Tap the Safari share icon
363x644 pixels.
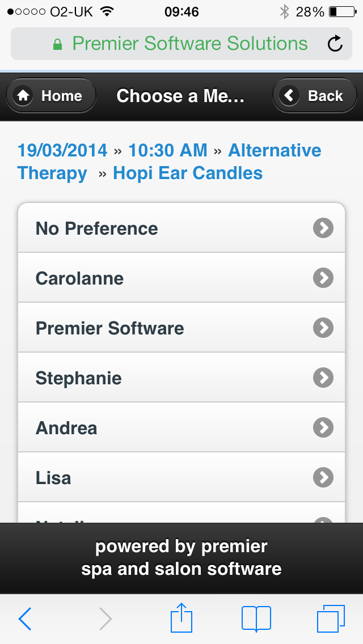(182, 617)
